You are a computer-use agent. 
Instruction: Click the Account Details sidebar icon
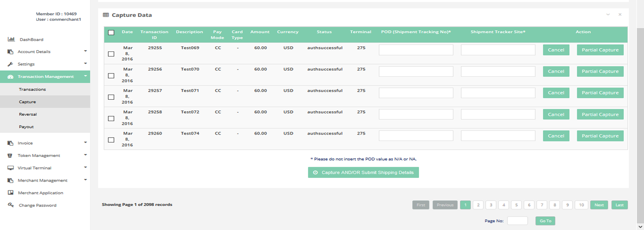tap(10, 52)
